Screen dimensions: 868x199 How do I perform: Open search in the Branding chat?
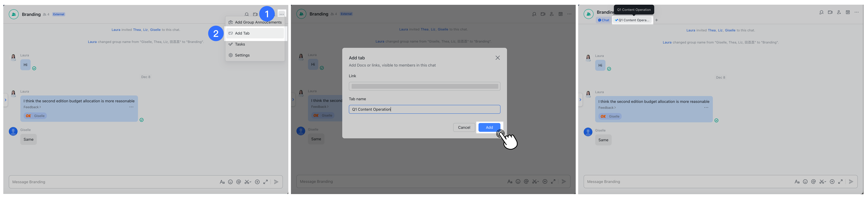coord(247,14)
